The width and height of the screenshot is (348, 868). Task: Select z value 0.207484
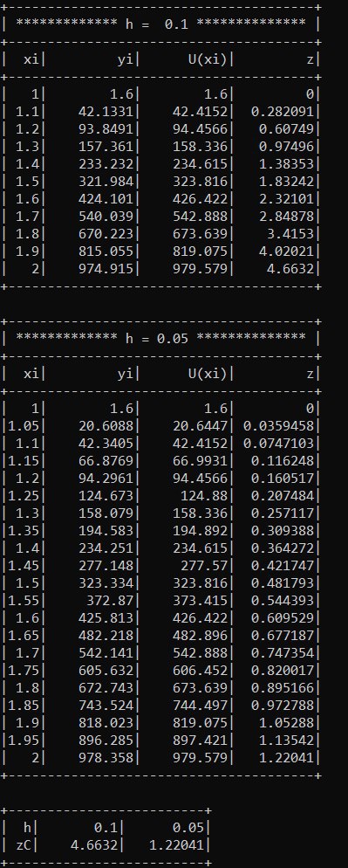(x=283, y=496)
